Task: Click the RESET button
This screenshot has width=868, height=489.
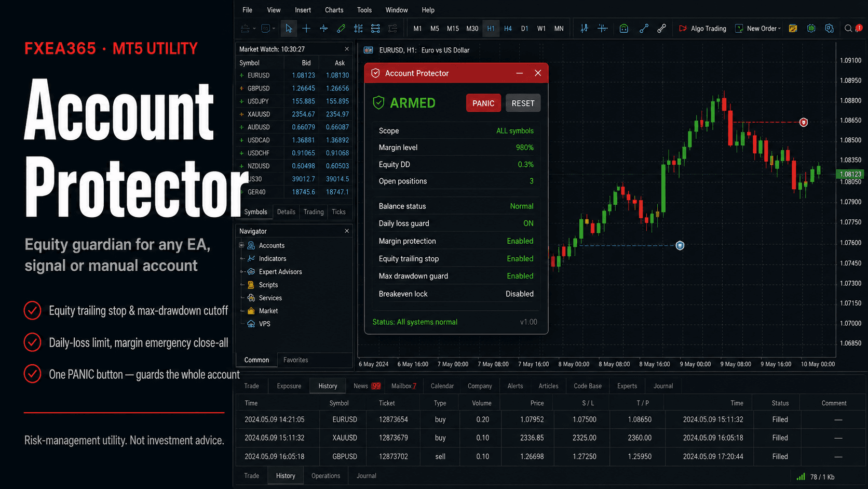Action: [523, 103]
